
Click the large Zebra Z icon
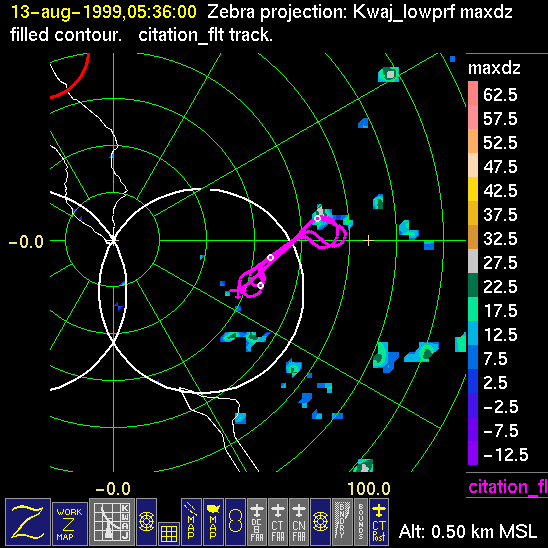(x=28, y=522)
